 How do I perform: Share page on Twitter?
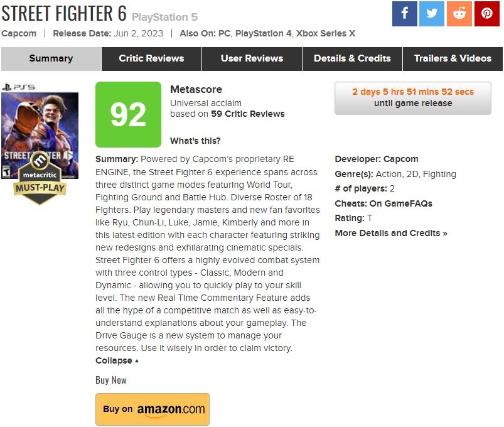pyautogui.click(x=432, y=14)
